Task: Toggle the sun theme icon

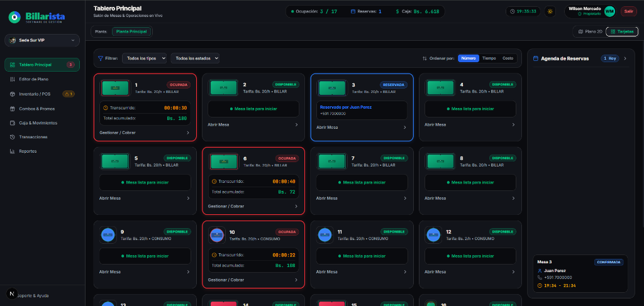Action: pyautogui.click(x=550, y=11)
